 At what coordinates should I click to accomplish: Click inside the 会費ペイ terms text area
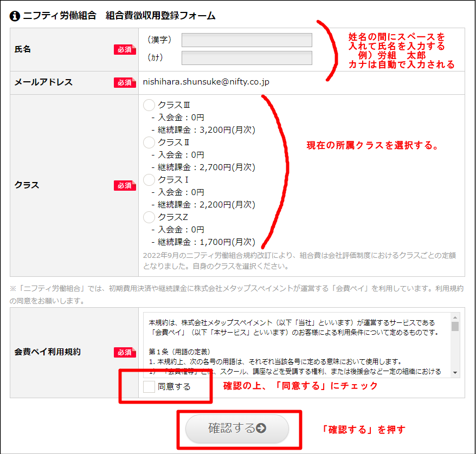pos(297,345)
